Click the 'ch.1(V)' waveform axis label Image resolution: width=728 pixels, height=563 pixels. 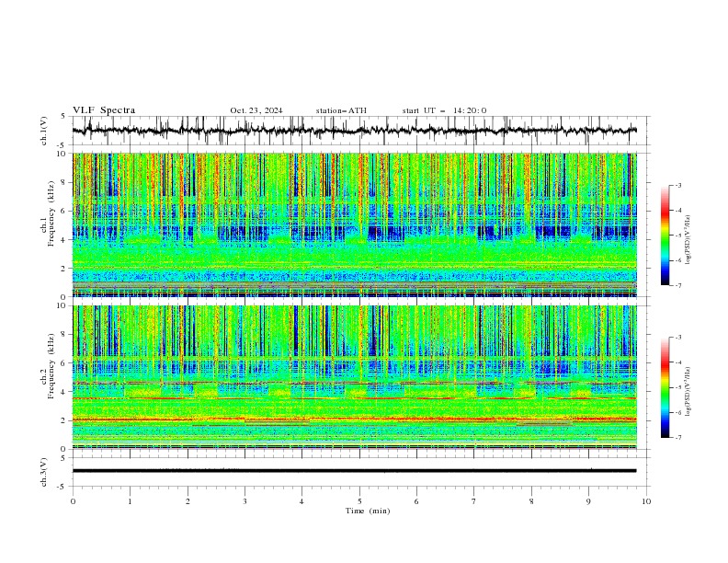(x=44, y=131)
